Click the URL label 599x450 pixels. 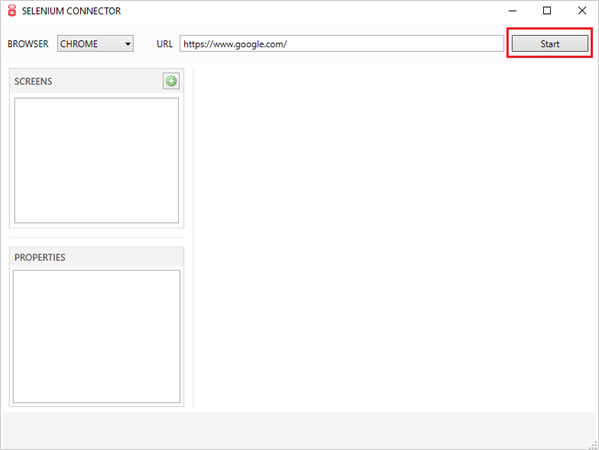[x=165, y=44]
